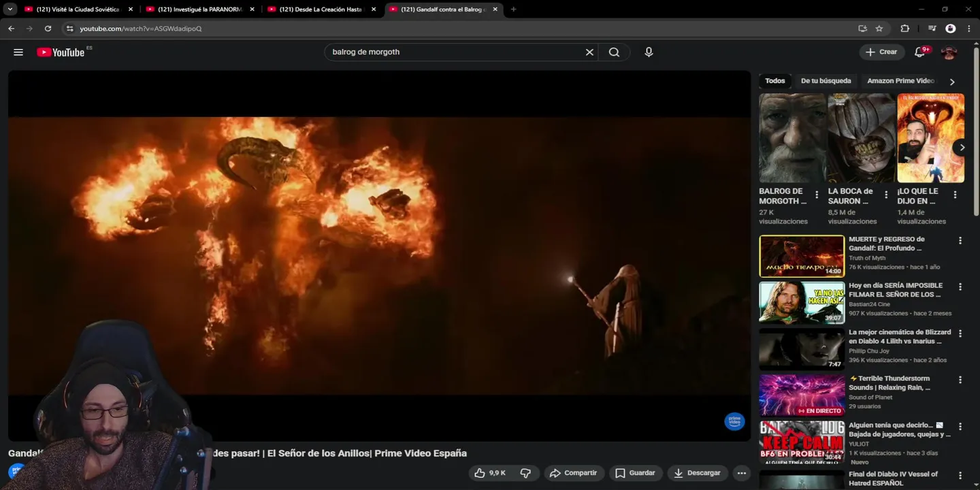
Task: Clear the search box text
Action: click(x=589, y=52)
